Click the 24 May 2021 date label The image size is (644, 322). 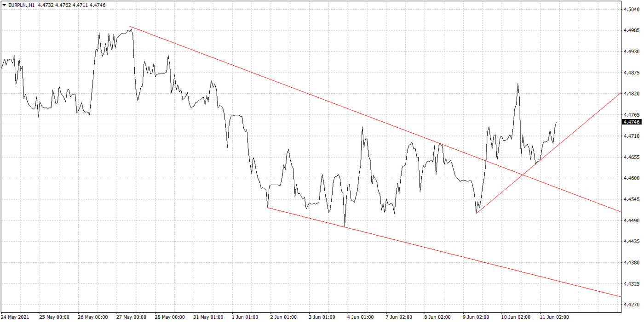16,317
